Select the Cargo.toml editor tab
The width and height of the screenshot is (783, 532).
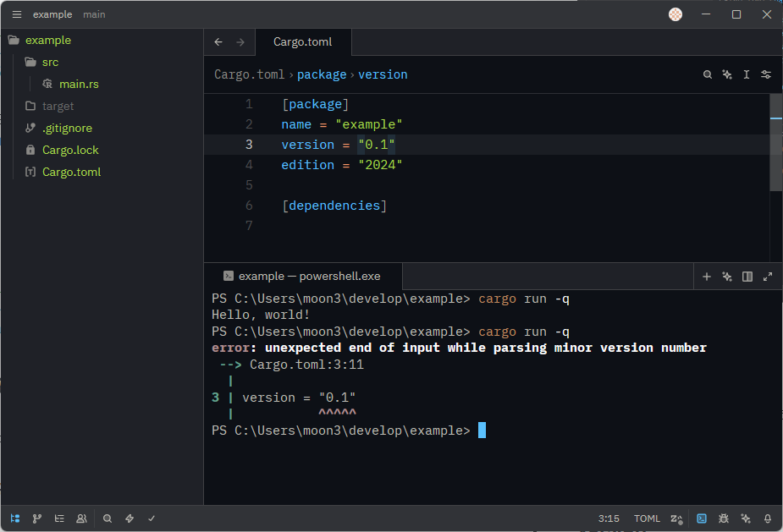click(x=302, y=41)
